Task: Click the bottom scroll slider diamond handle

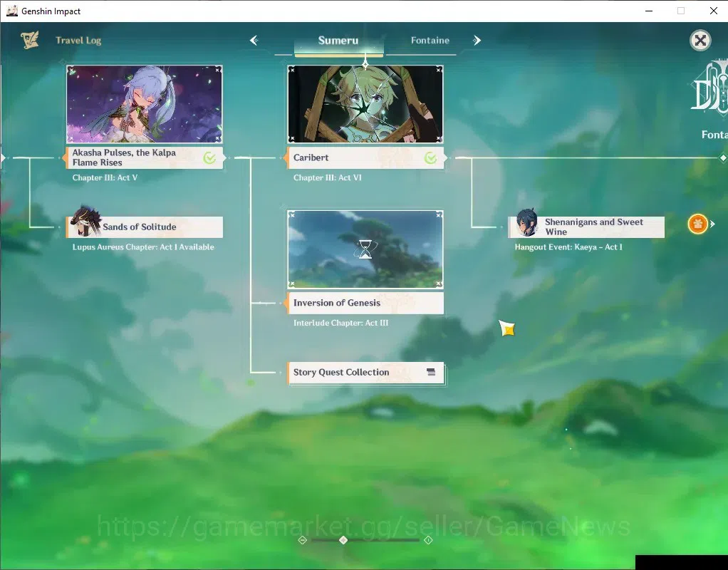Action: coord(343,540)
